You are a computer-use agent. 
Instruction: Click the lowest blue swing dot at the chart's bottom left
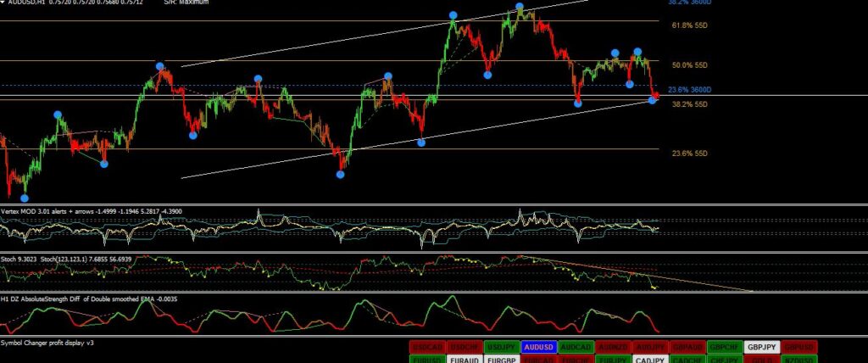tap(25, 198)
